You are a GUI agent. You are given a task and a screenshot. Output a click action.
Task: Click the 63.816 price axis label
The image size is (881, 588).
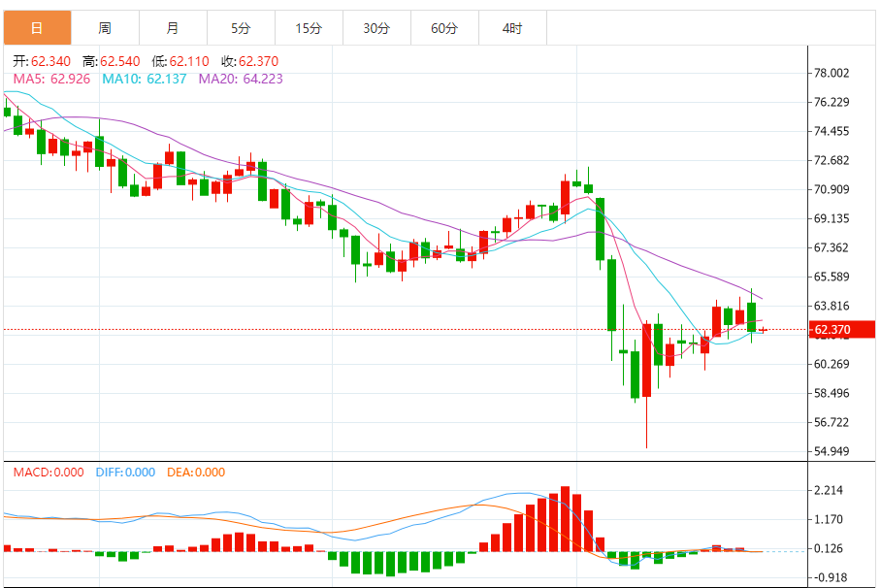pos(832,306)
